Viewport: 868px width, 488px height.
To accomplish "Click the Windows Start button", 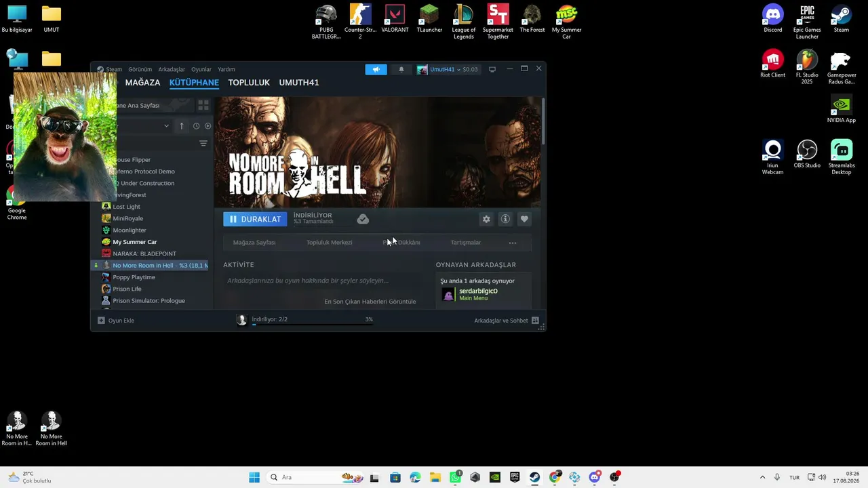I will click(254, 477).
